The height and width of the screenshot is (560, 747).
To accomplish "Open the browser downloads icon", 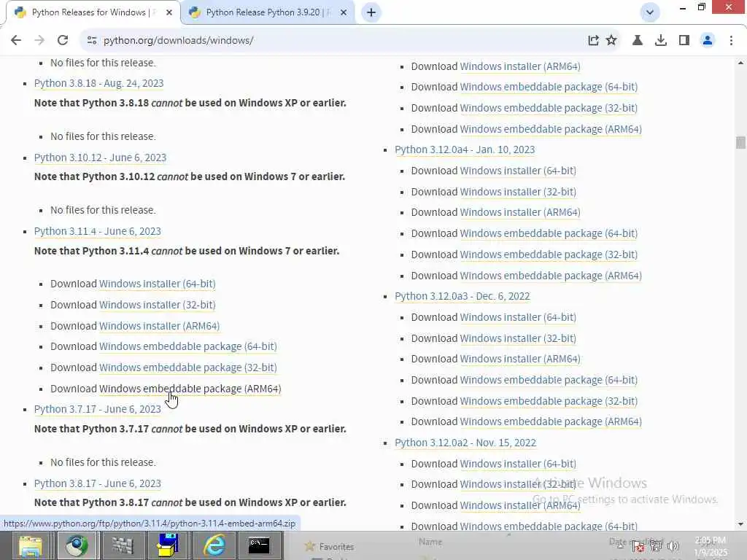I will tap(661, 41).
